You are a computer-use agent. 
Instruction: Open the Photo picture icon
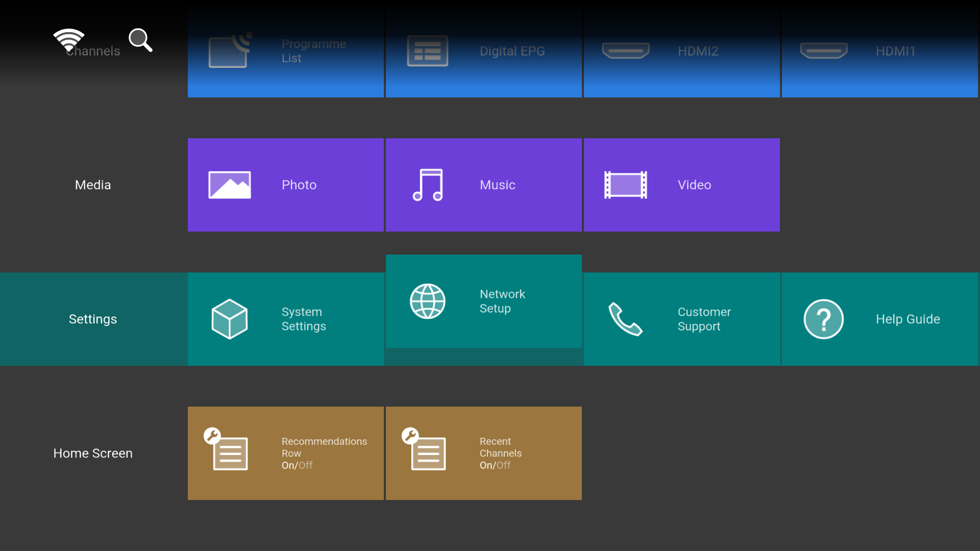pyautogui.click(x=230, y=185)
